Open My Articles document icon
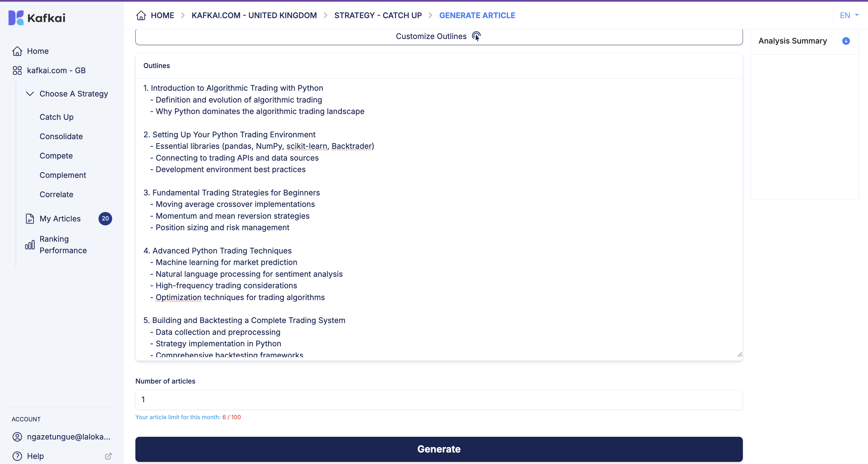This screenshot has height=464, width=868. [x=30, y=218]
